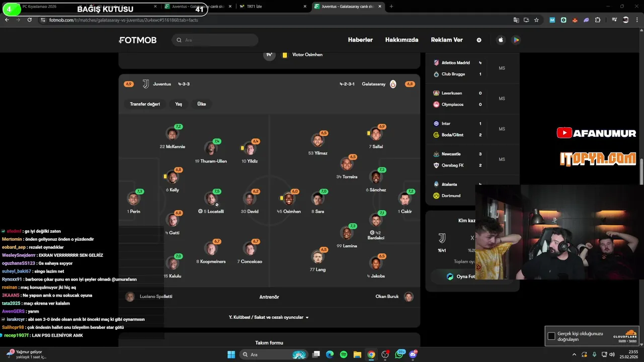Click goalkeeper Perin's avatar

pos(134,199)
